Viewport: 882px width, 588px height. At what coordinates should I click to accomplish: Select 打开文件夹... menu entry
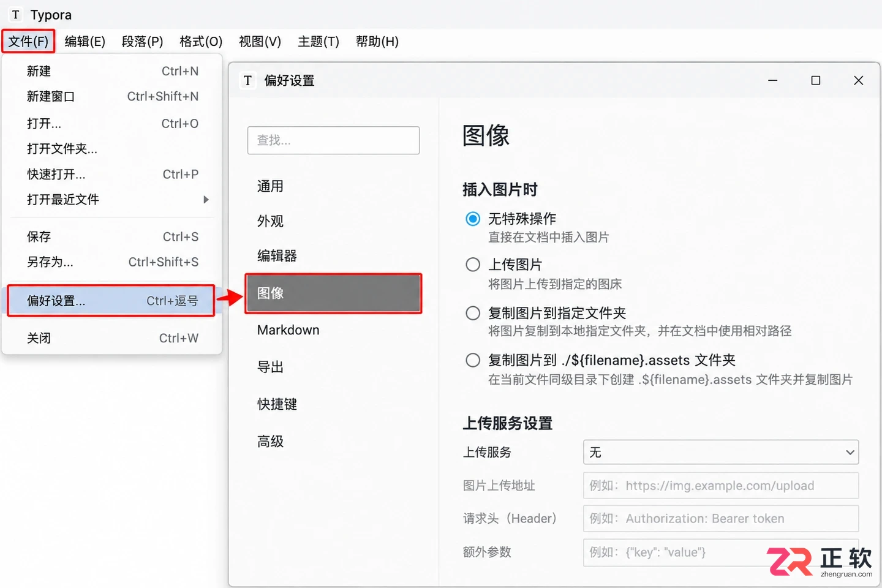coord(112,149)
